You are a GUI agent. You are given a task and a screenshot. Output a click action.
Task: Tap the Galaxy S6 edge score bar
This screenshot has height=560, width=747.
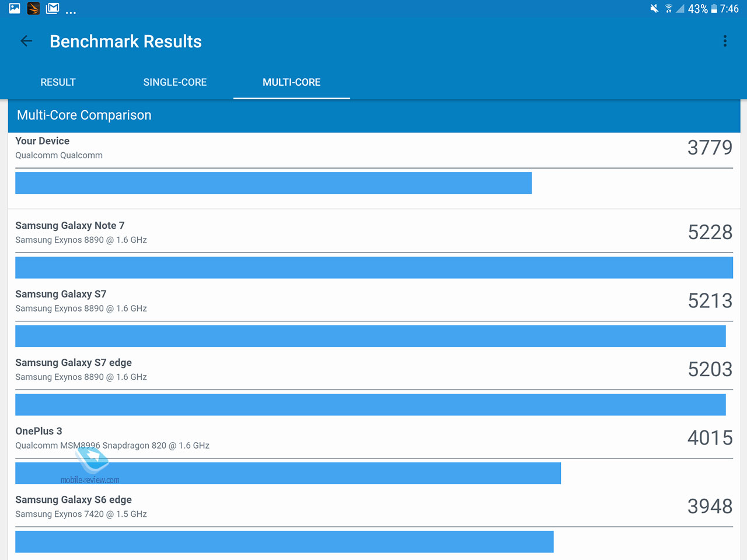coord(284,541)
